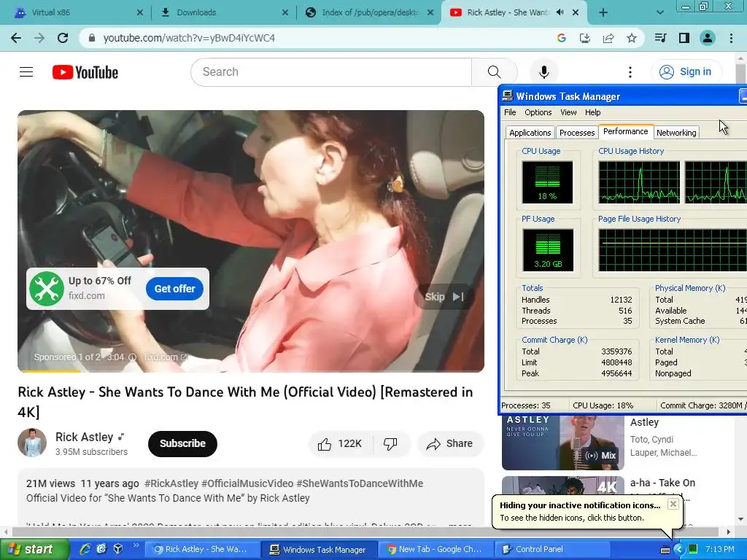Click Get offer on ad
The width and height of the screenshot is (747, 560).
(x=174, y=289)
